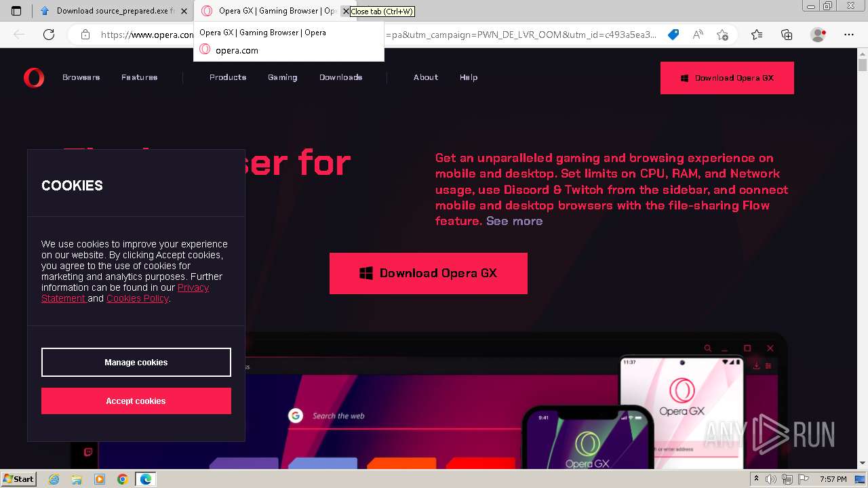Click the page scrollbar down arrow
The width and height of the screenshot is (868, 488).
coord(863,464)
